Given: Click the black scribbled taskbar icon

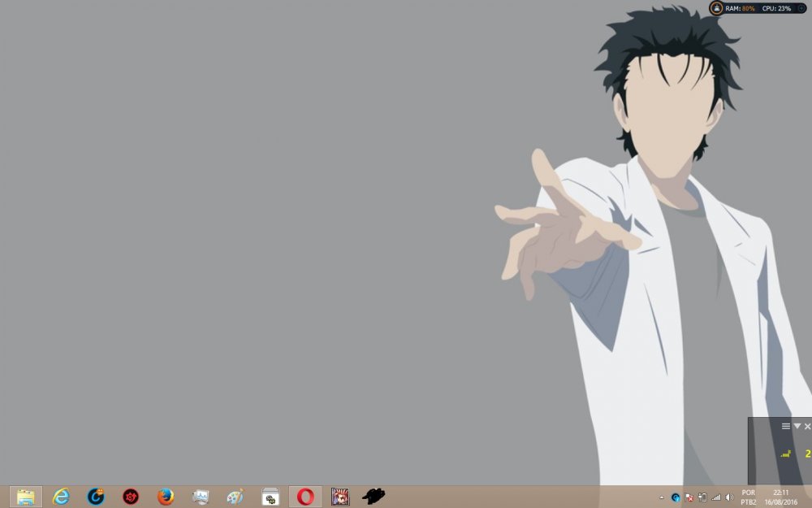Looking at the screenshot, I should coord(374,497).
